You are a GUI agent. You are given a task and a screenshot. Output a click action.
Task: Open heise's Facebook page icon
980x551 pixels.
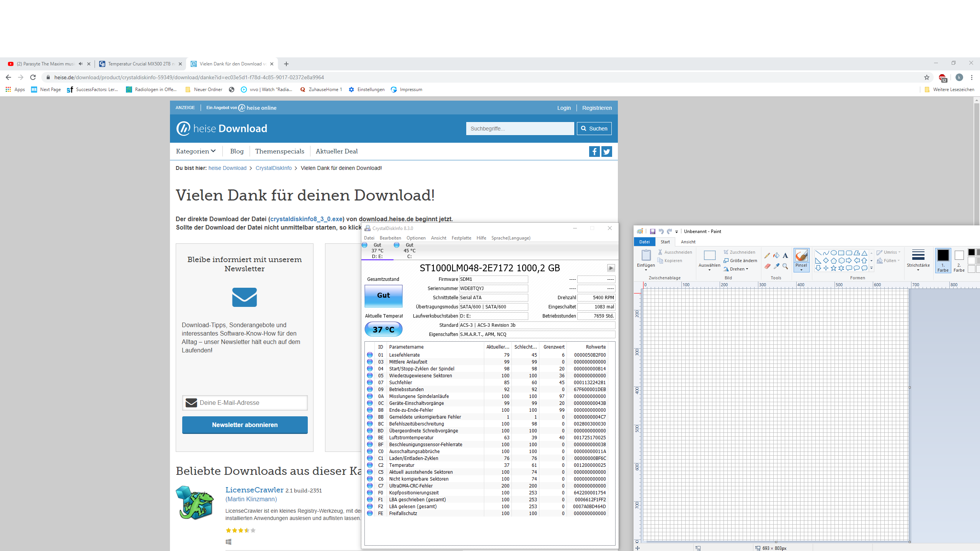[x=594, y=152]
